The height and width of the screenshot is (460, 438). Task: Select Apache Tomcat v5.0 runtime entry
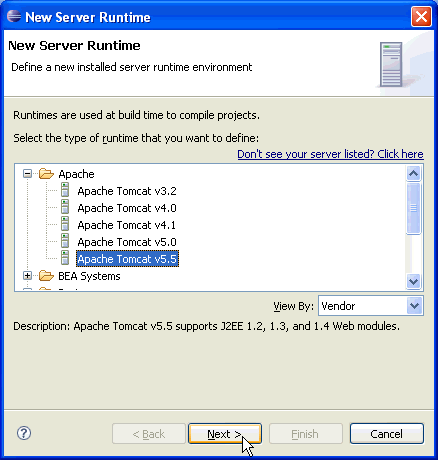click(x=127, y=242)
